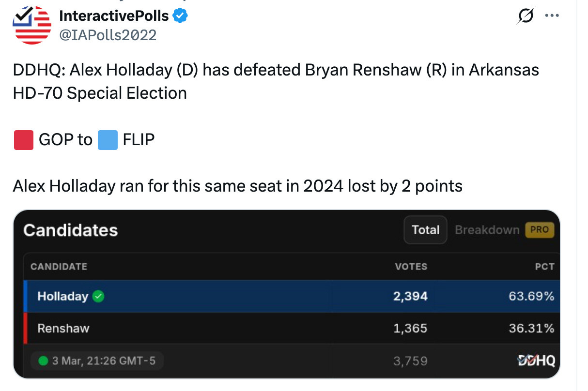
Task: Click the Grok slashed-circle icon
Action: (526, 15)
